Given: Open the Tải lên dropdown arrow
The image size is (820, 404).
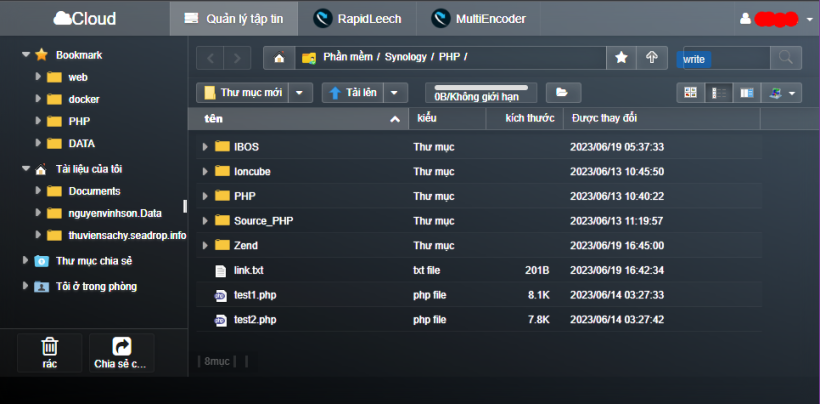Looking at the screenshot, I should [395, 93].
